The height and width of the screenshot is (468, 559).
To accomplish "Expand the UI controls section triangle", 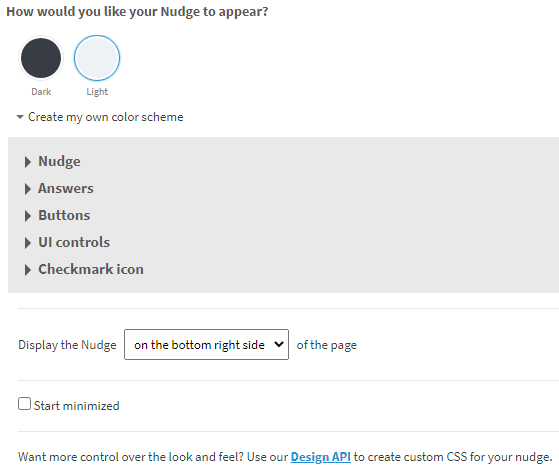I will [28, 243].
